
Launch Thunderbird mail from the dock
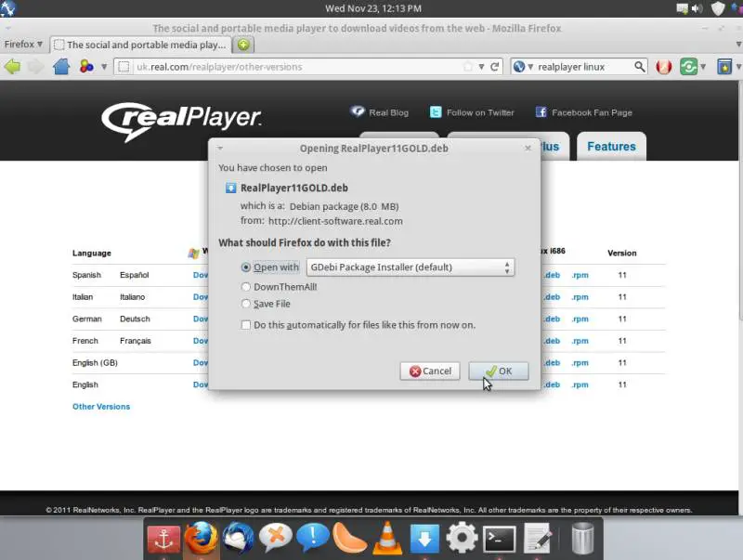pyautogui.click(x=238, y=539)
